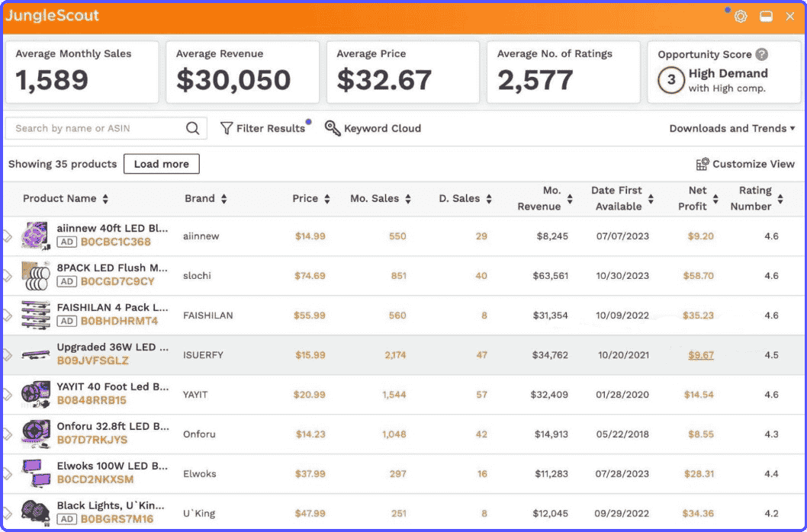Viewport: 807px width, 532px height.
Task: Sort by Brand column arrows
Action: pos(224,199)
